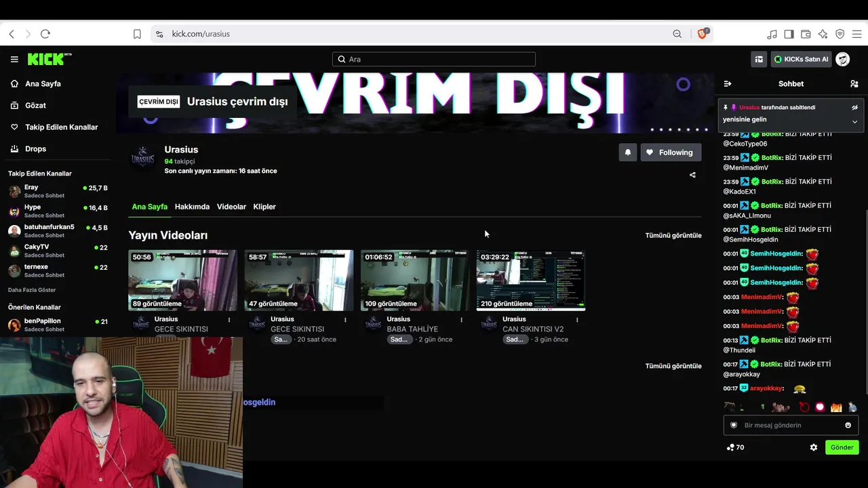The width and height of the screenshot is (868, 488).
Task: Click the chat identity shield badge icon
Action: click(x=733, y=425)
